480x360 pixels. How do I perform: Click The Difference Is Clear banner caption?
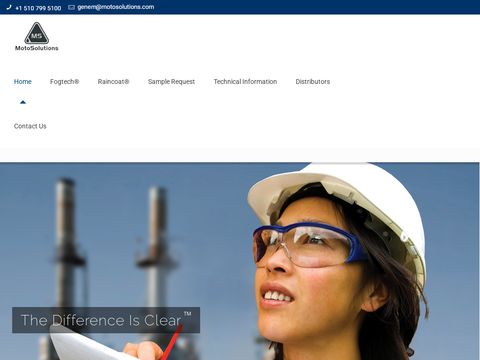[106, 320]
